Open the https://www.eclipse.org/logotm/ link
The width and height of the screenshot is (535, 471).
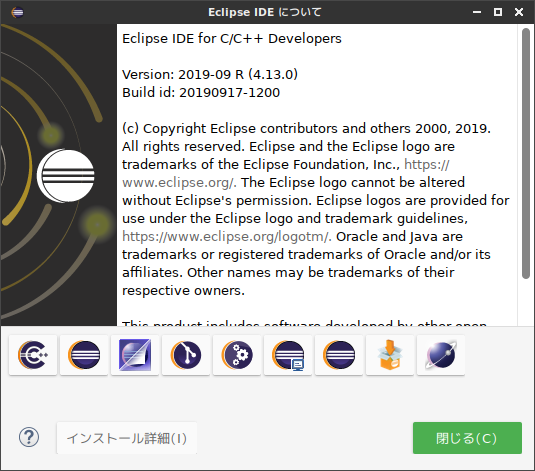227,237
